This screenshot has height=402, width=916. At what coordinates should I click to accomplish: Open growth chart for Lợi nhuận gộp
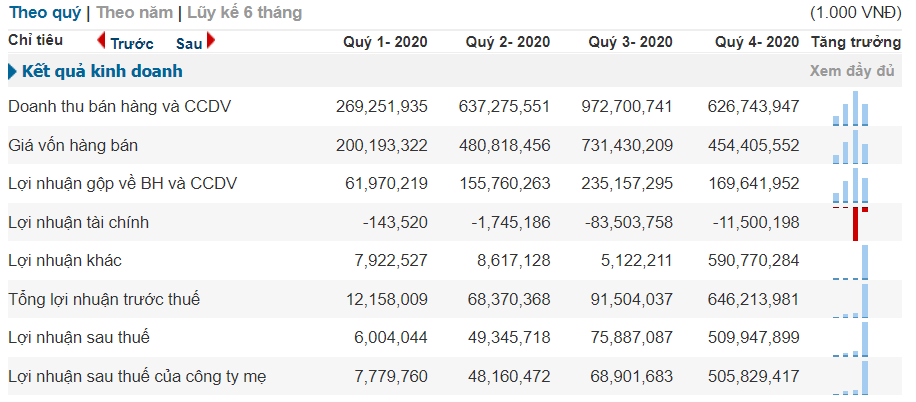[x=851, y=185]
